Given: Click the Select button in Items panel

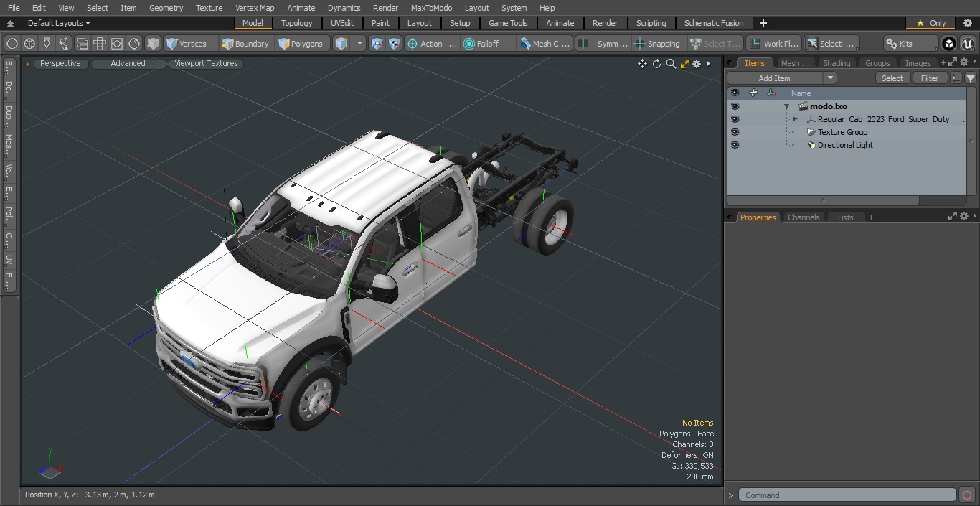Looking at the screenshot, I should [x=892, y=78].
